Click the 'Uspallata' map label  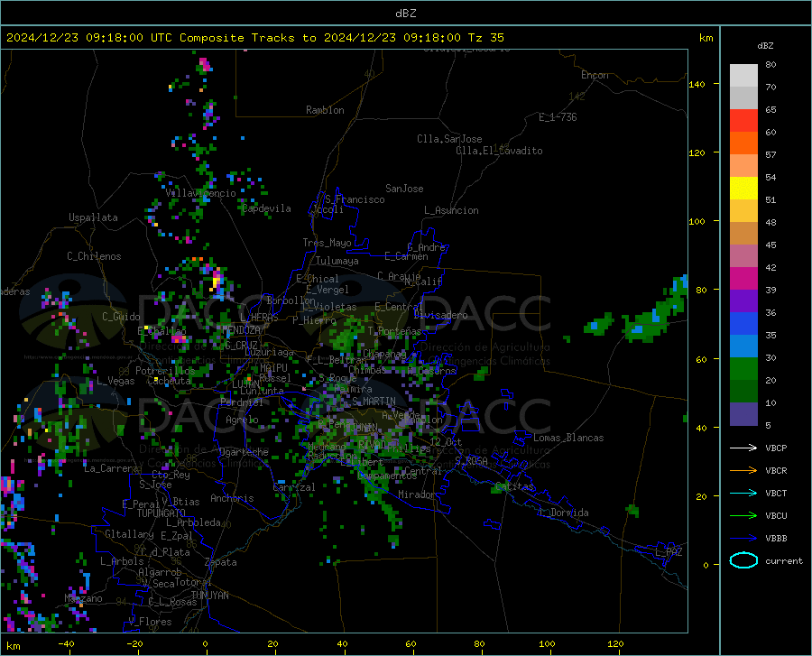[x=93, y=217]
